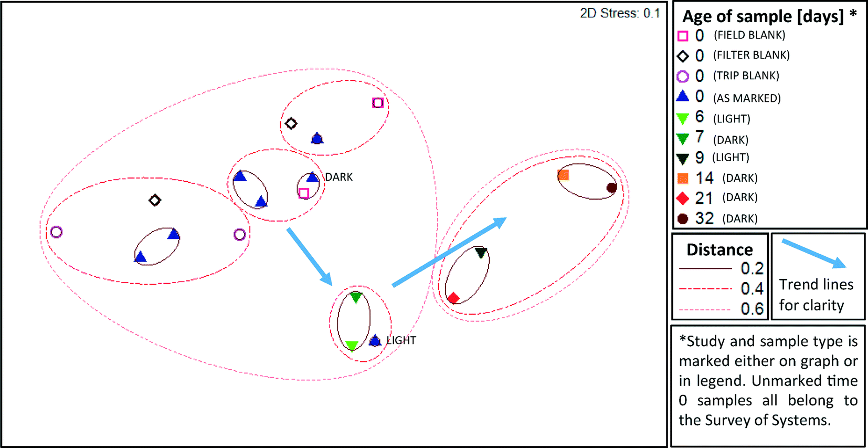Click the 'DARK' label in the plot
Image resolution: width=868 pixels, height=448 pixels.
click(x=339, y=177)
